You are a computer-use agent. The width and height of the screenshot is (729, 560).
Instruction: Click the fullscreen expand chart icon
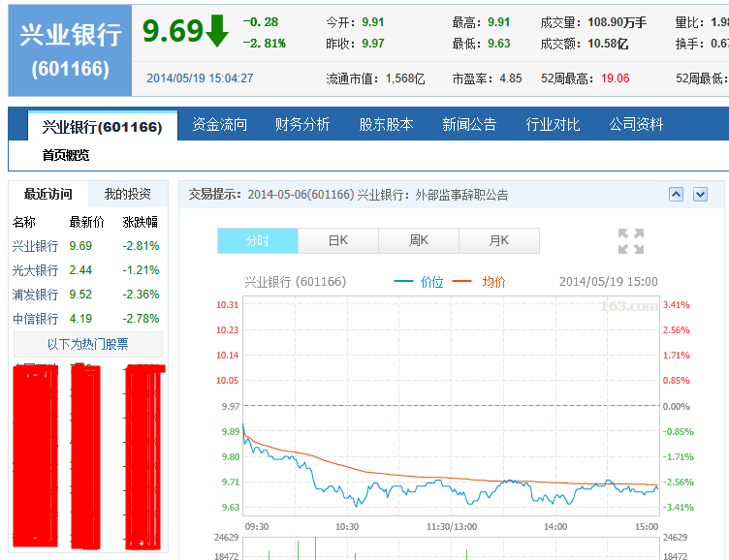pos(631,241)
